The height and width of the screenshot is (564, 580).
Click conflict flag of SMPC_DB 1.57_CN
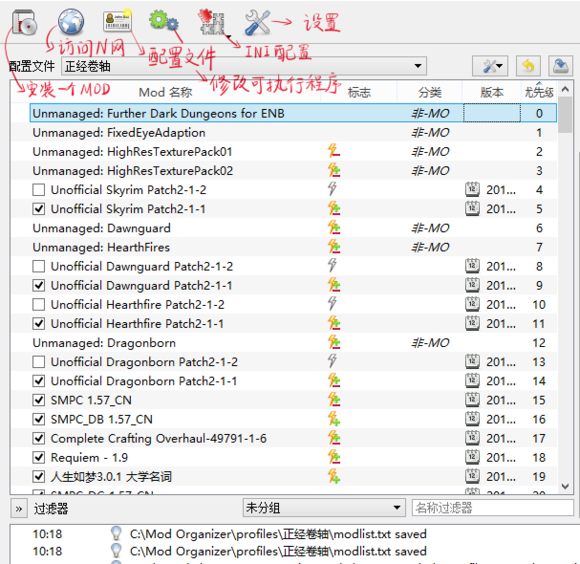point(334,419)
